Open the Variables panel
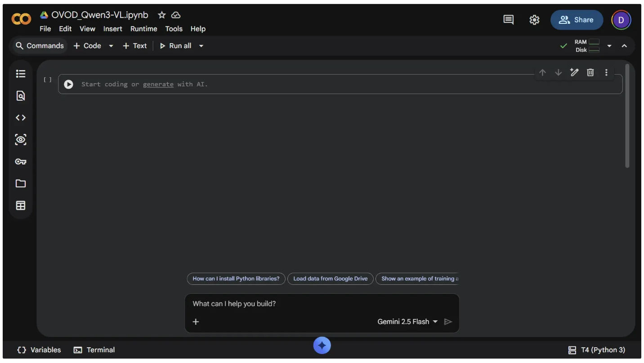644x363 pixels. (39, 350)
